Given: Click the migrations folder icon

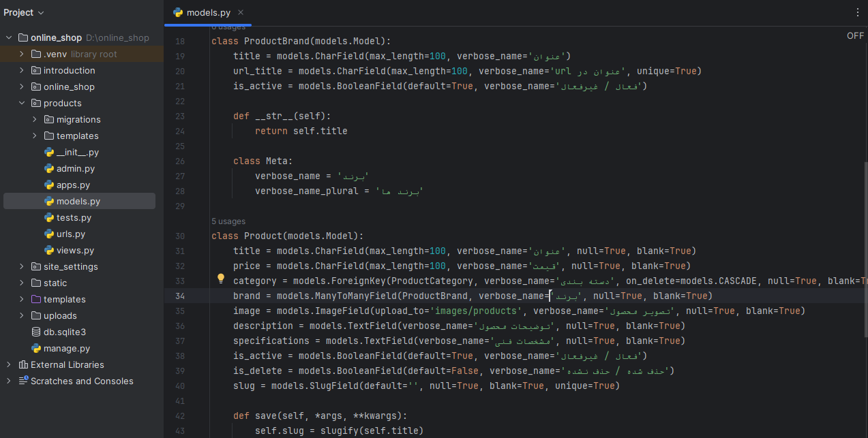Looking at the screenshot, I should pyautogui.click(x=49, y=120).
